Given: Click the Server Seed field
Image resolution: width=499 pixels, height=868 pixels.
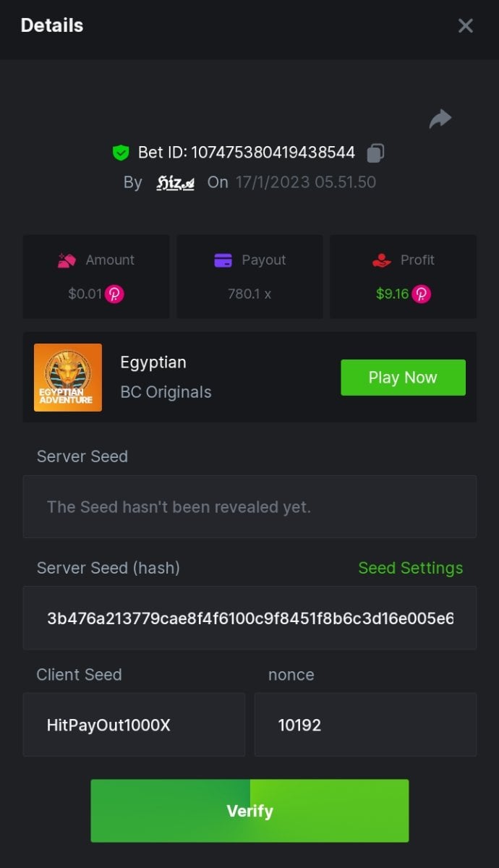Looking at the screenshot, I should pos(249,507).
